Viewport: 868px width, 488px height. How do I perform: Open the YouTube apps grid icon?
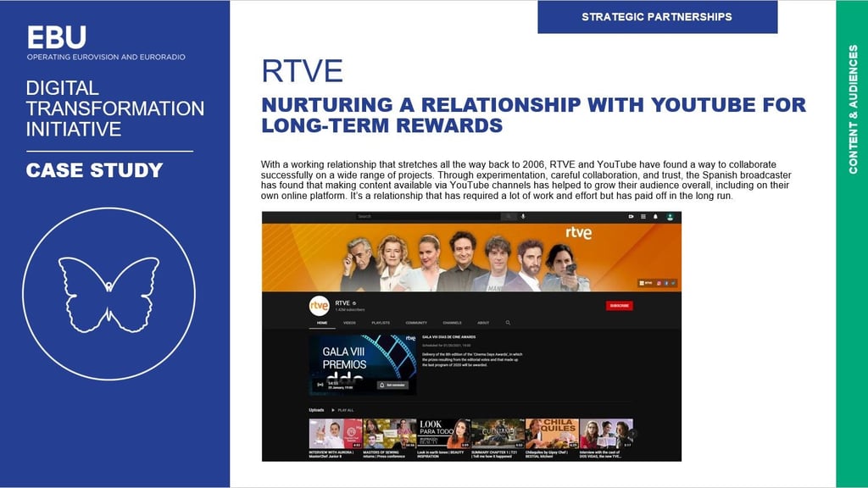coord(643,216)
